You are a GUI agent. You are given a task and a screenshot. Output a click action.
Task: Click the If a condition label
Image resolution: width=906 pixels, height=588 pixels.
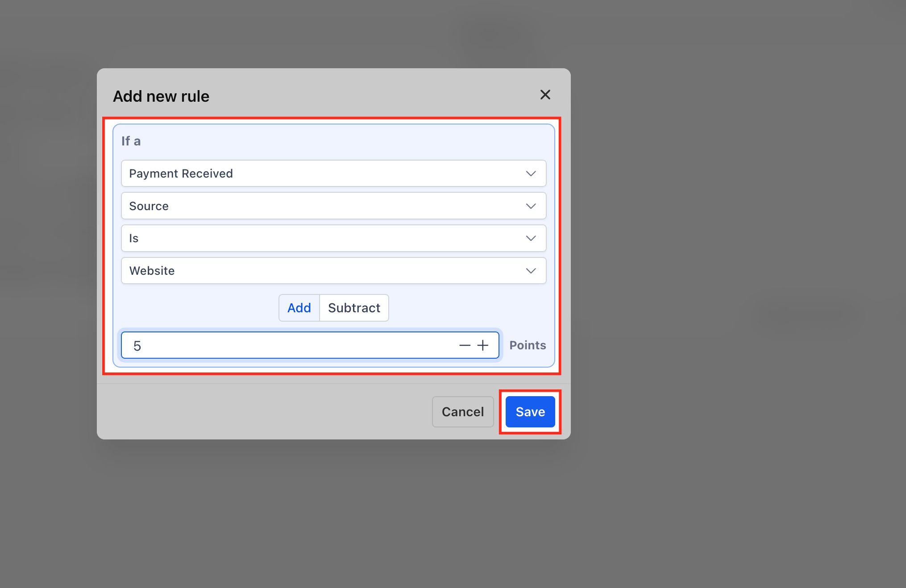point(131,141)
